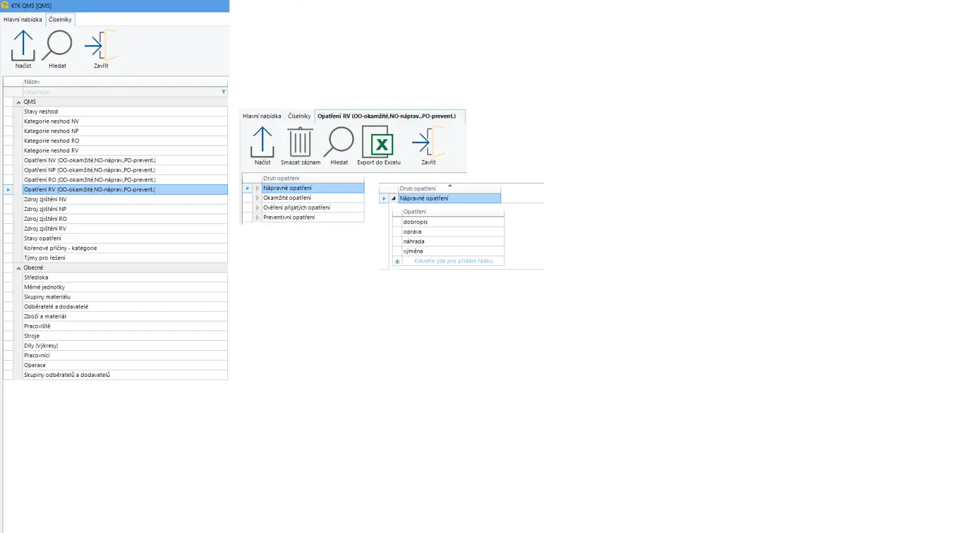Select Ověření přijatých opatření row
This screenshot has height=533, width=980.
pos(297,208)
